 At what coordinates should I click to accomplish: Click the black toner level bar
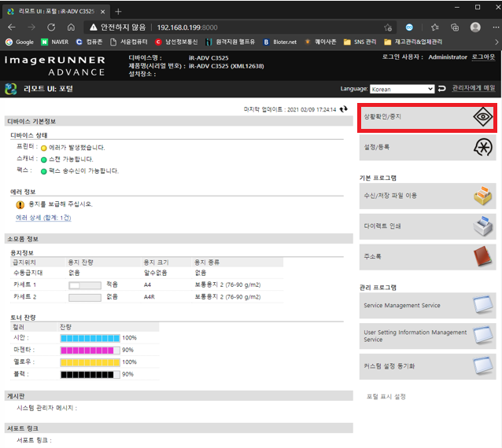90,374
